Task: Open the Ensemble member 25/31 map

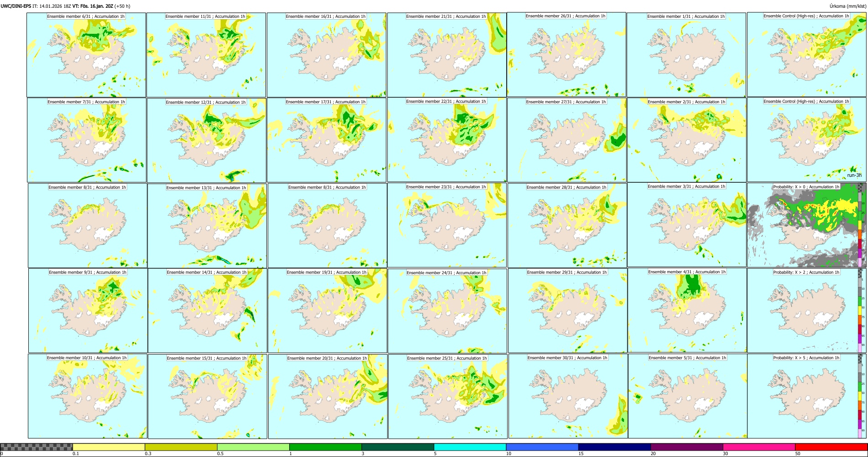Action: click(448, 397)
